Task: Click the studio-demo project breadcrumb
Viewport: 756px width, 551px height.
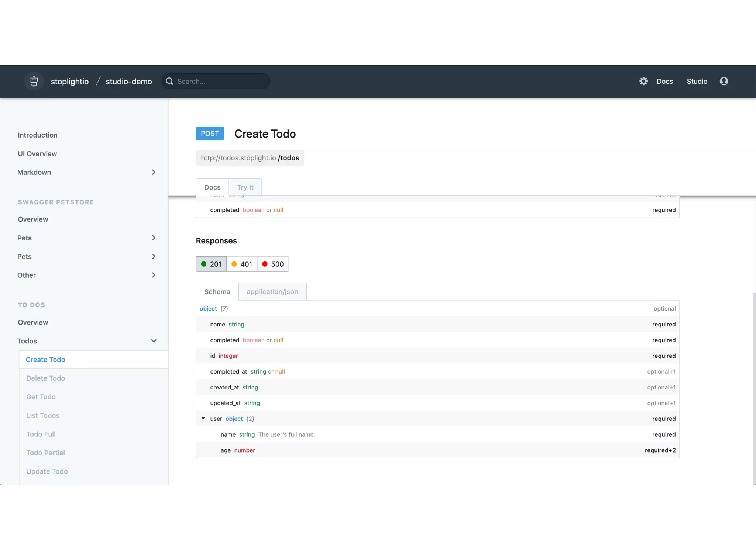Action: [x=128, y=82]
